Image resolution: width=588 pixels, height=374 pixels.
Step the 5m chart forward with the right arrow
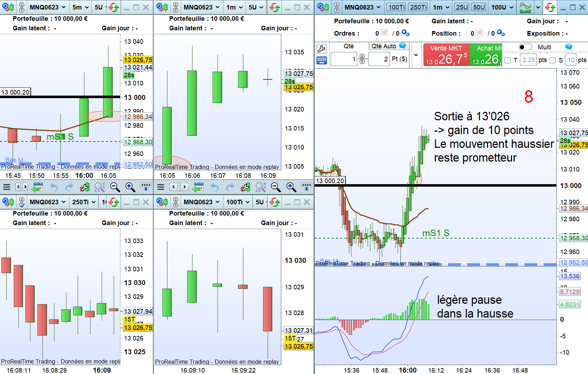coord(25,187)
